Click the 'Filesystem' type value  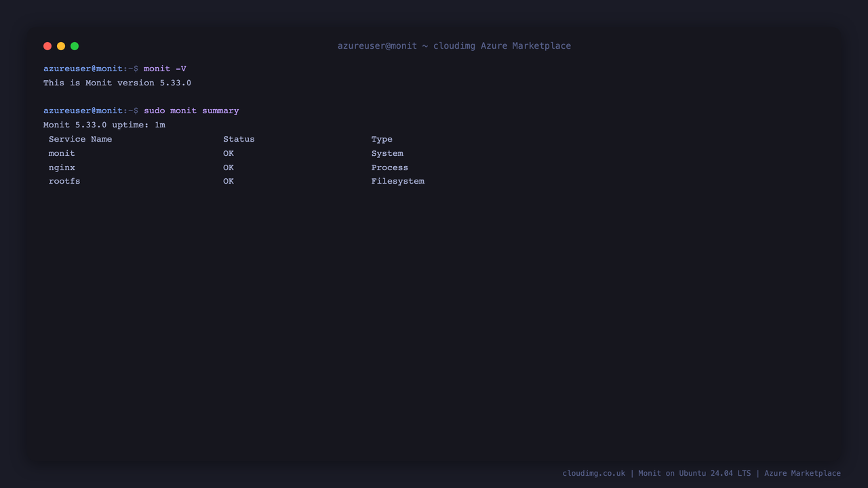(x=398, y=182)
